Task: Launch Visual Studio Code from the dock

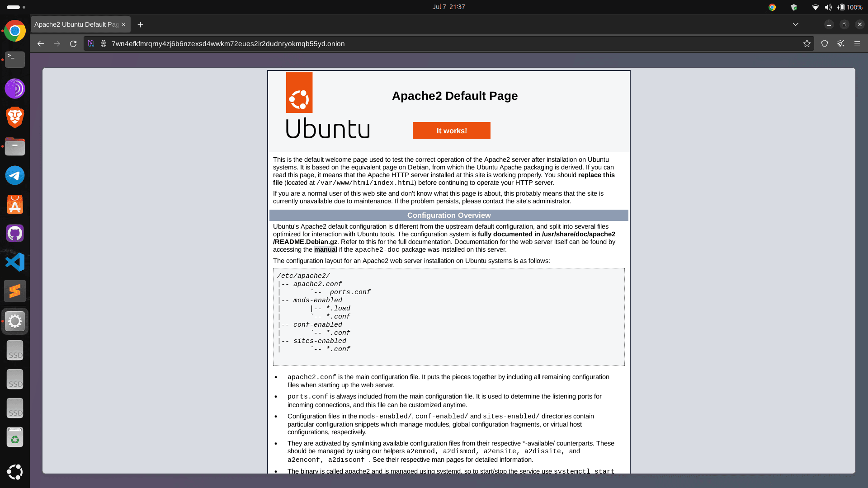Action: 15,262
